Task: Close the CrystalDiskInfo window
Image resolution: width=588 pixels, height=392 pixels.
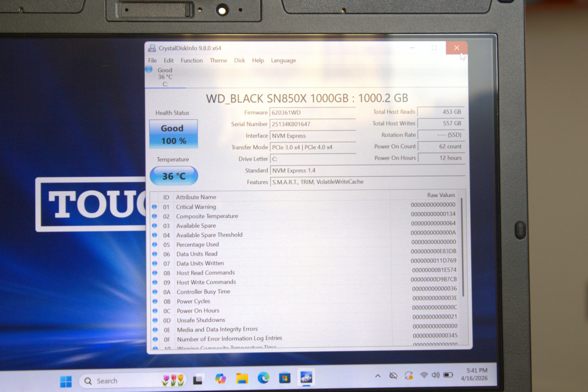Action: (x=456, y=48)
